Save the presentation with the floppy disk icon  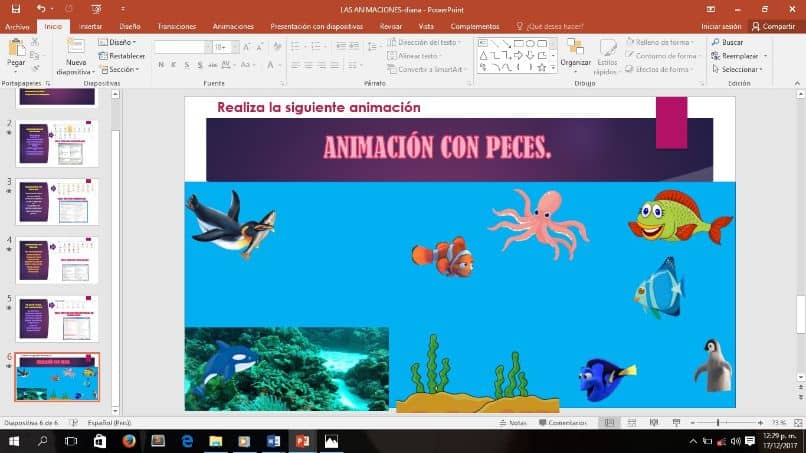click(15, 9)
